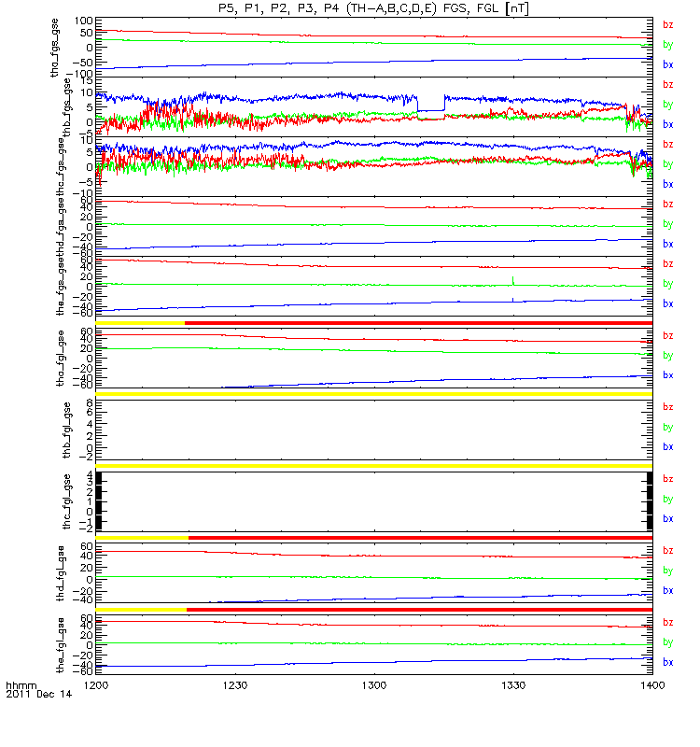Choose the bx legend label of tha_fgl_gse panel

click(x=668, y=375)
